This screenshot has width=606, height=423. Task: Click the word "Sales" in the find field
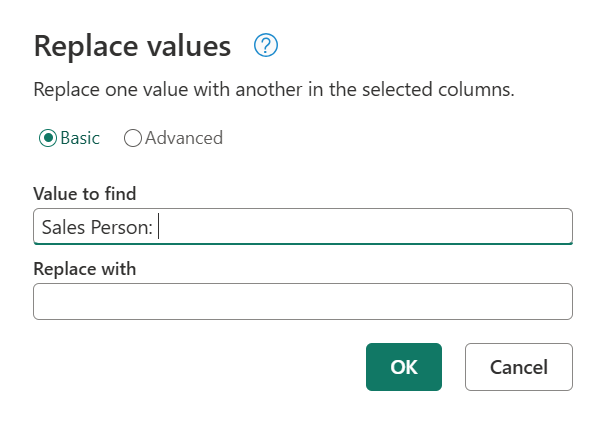62,228
